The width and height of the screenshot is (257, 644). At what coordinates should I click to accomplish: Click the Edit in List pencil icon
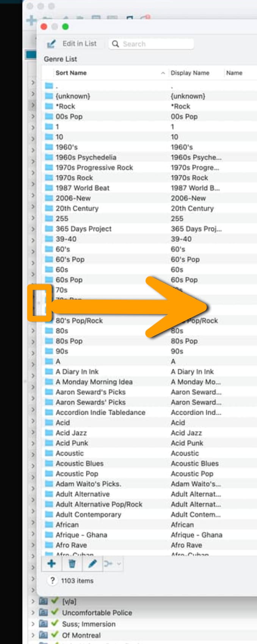pos(51,44)
